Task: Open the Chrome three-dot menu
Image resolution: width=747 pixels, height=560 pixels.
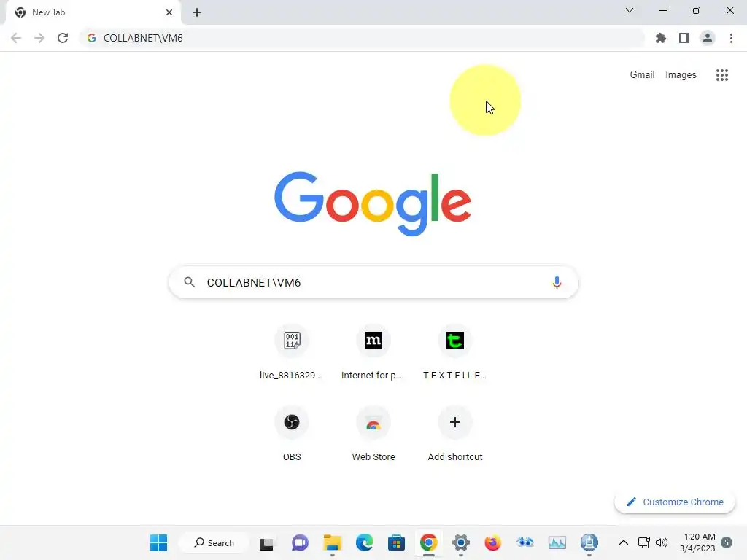Action: (731, 38)
